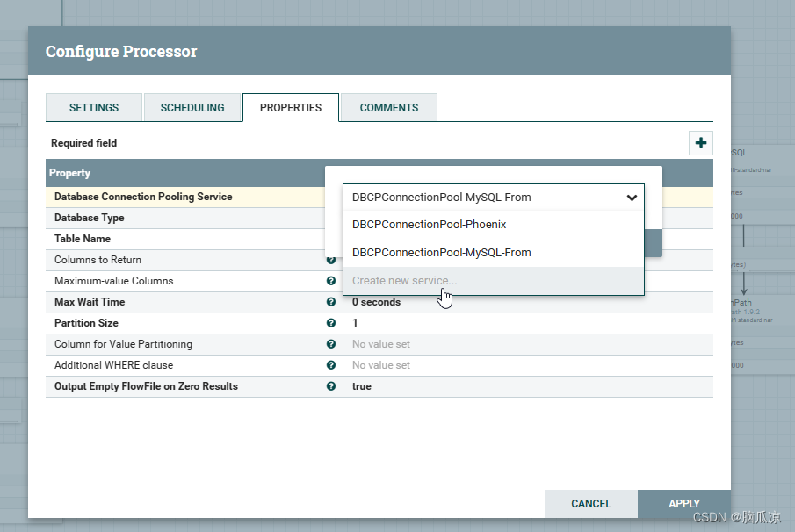Cancel the processor configuration
Screen dimensions: 795x532
(591, 504)
